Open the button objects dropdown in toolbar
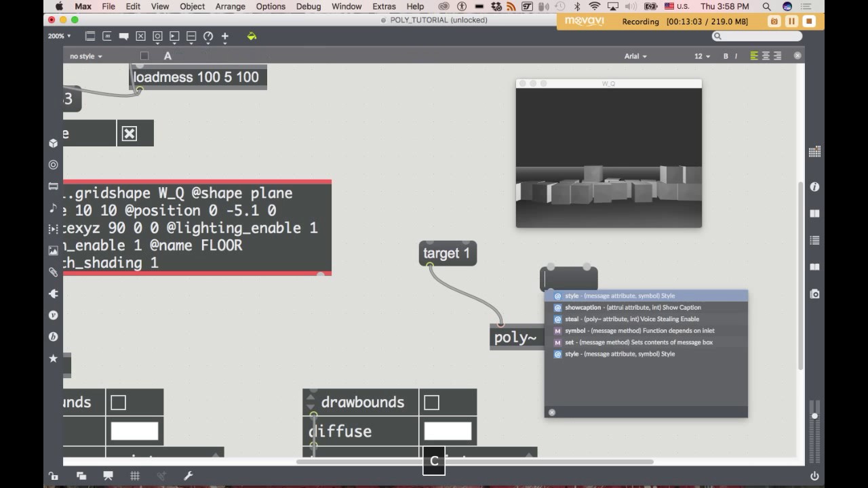 [157, 36]
